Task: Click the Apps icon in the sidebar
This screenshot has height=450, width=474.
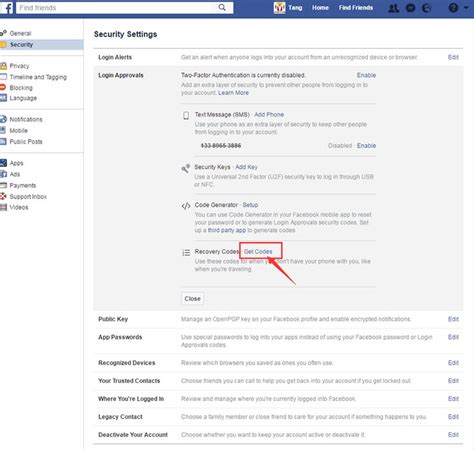Action: click(3, 163)
